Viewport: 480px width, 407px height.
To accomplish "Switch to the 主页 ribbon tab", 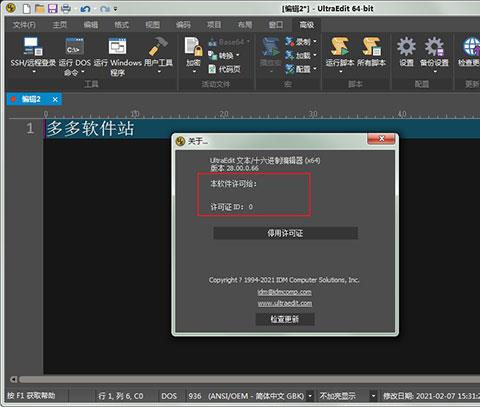I will (60, 25).
